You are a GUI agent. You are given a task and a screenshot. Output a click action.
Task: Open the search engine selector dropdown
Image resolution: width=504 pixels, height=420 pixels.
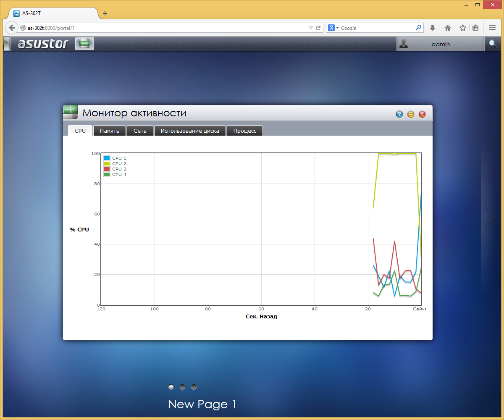point(333,28)
